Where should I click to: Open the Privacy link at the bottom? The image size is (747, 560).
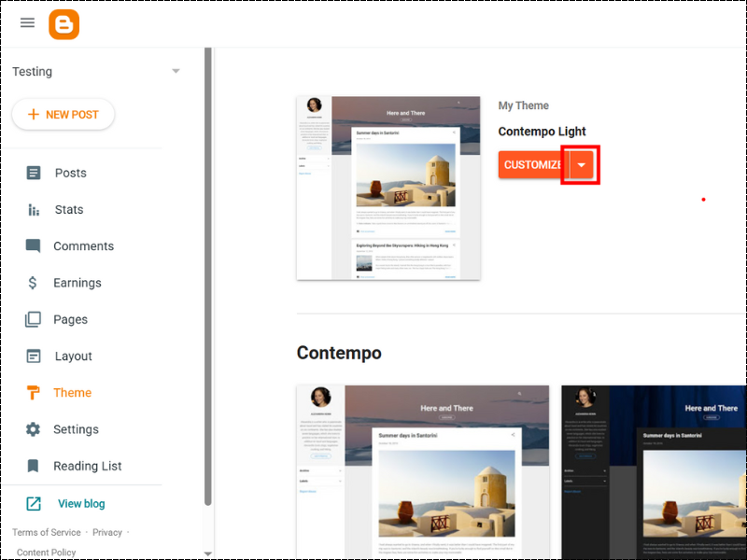click(107, 532)
